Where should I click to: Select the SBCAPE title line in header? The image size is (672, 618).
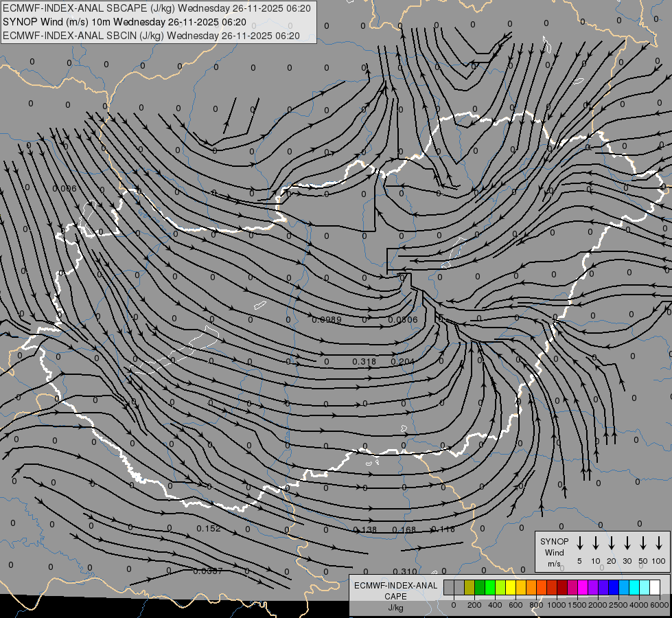click(x=157, y=8)
